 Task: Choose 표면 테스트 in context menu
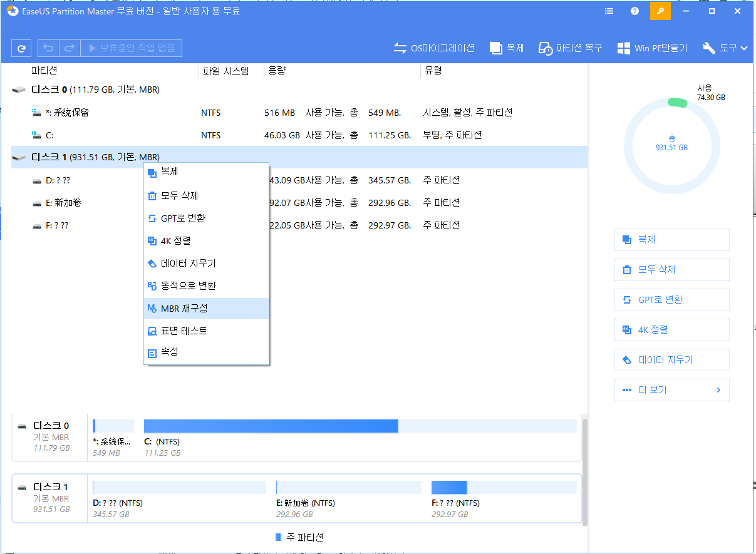pyautogui.click(x=207, y=331)
